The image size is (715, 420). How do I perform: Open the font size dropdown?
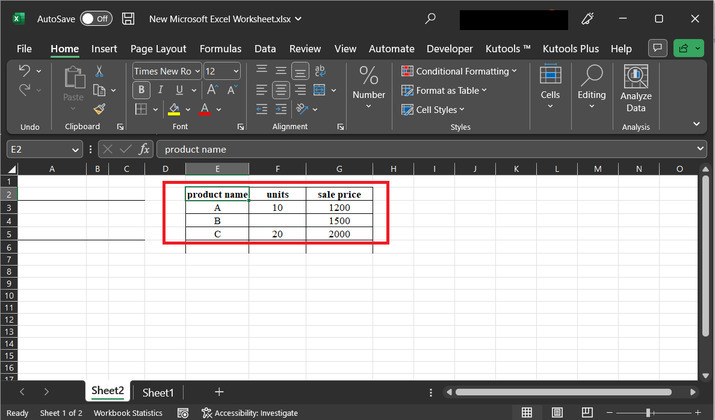click(x=236, y=71)
